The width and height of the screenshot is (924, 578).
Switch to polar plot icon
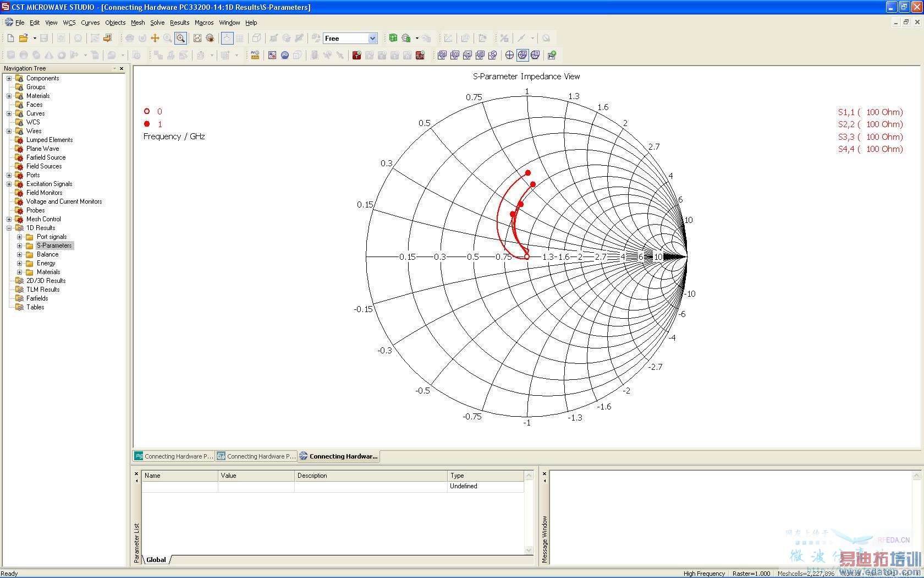(x=509, y=55)
